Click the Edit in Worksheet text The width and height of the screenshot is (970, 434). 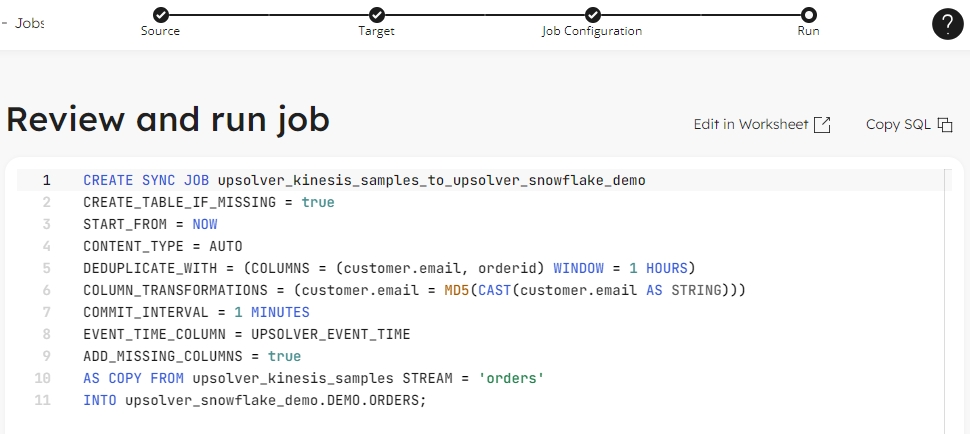[750, 125]
